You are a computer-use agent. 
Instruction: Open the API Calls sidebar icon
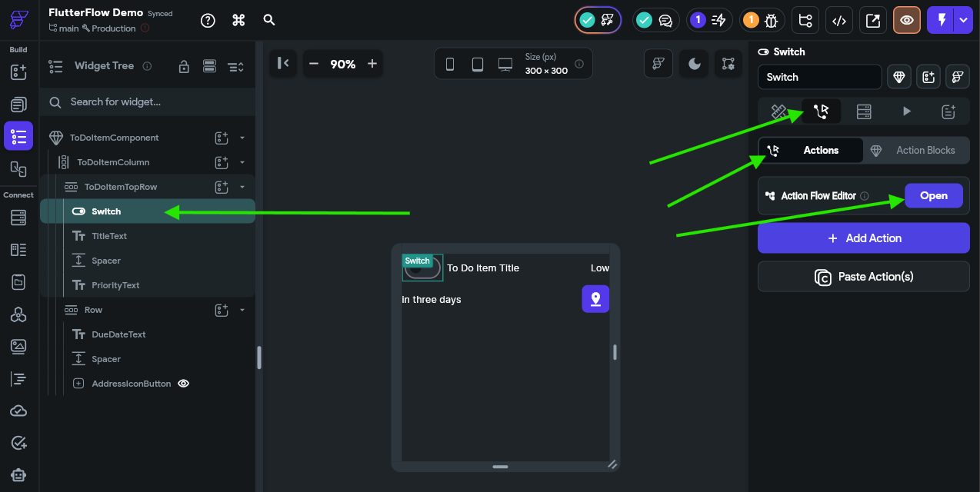(x=18, y=314)
